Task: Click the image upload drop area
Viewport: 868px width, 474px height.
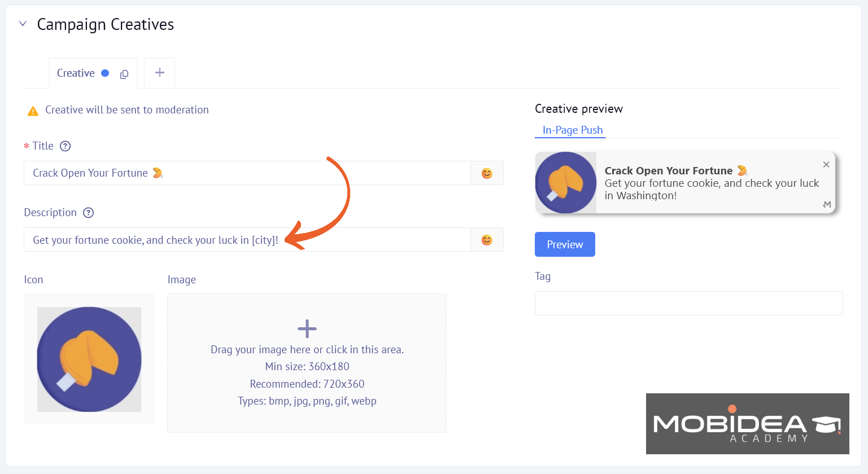Action: (307, 363)
